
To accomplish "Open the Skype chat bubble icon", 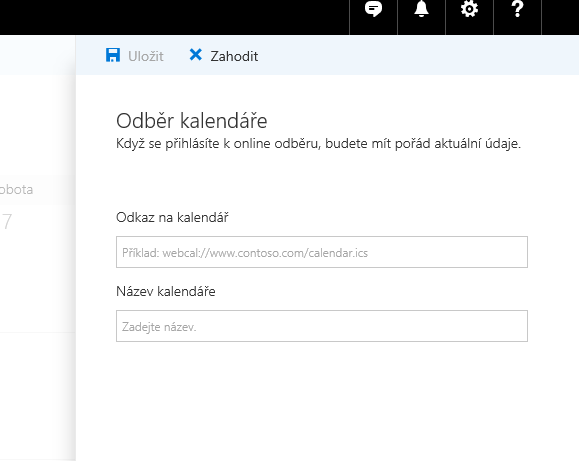I will click(373, 9).
